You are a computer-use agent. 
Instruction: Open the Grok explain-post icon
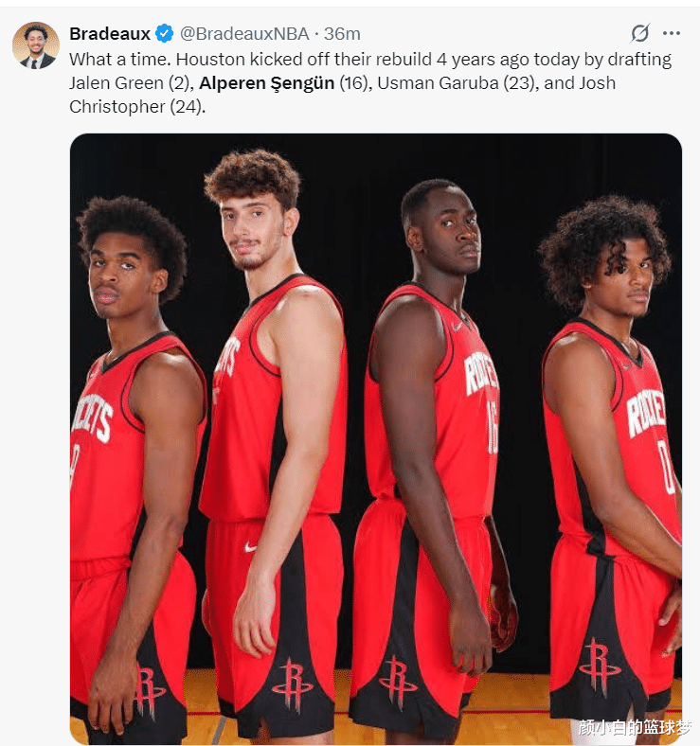639,33
